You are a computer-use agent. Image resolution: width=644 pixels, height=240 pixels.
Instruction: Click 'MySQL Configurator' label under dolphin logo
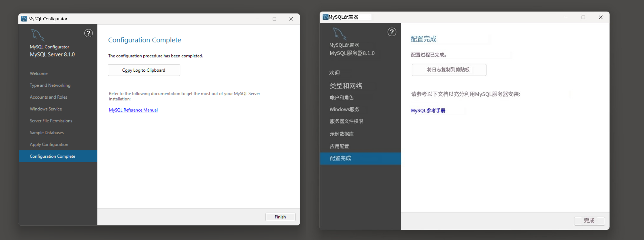[49, 47]
